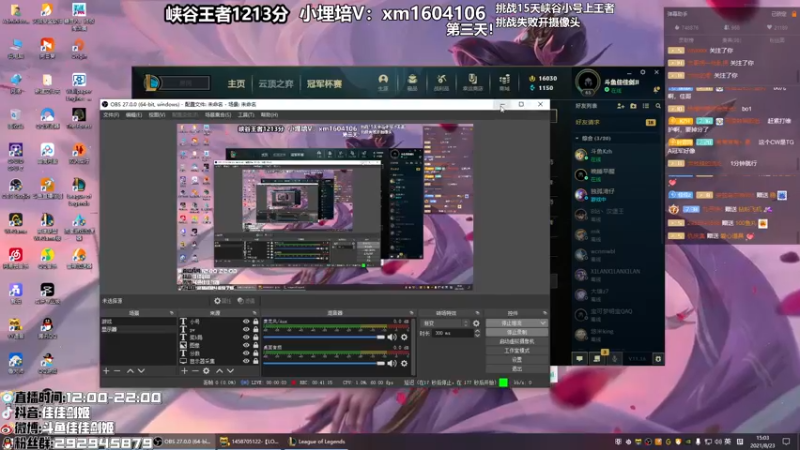800x450 pixels.
Task: Hide the 分数 text source
Action: tap(246, 353)
